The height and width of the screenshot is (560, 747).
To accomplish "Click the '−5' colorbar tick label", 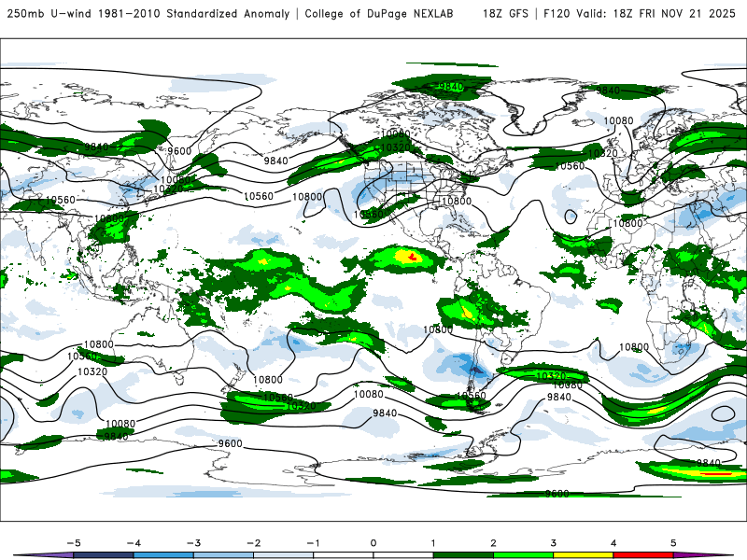I will pyautogui.click(x=74, y=543).
